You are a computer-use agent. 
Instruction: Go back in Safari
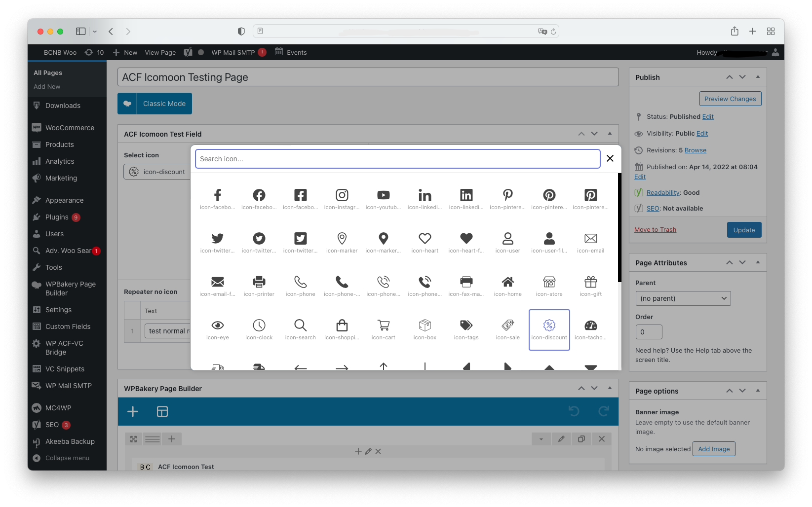coord(111,32)
